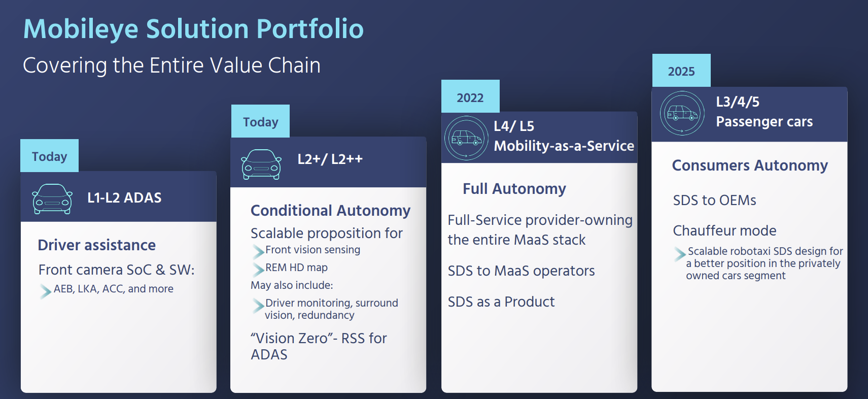
Task: Select the circled shuttle icon for Mobility-as-a-Service
Action: click(x=466, y=138)
